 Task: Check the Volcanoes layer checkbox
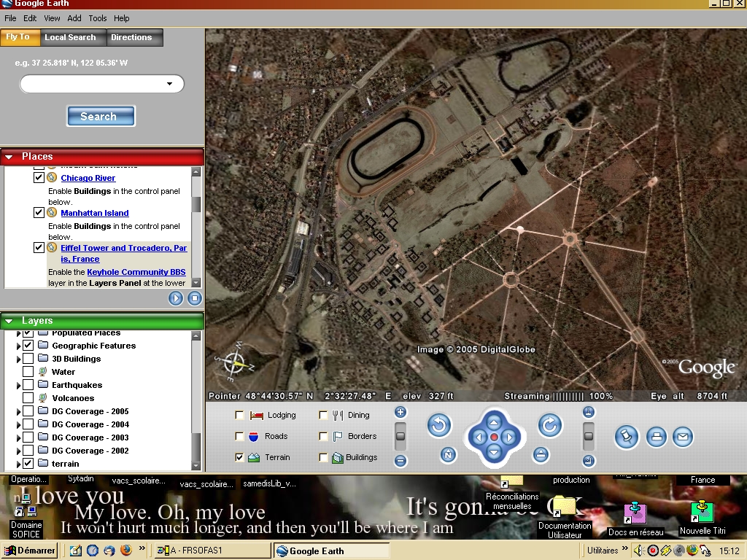tap(28, 397)
